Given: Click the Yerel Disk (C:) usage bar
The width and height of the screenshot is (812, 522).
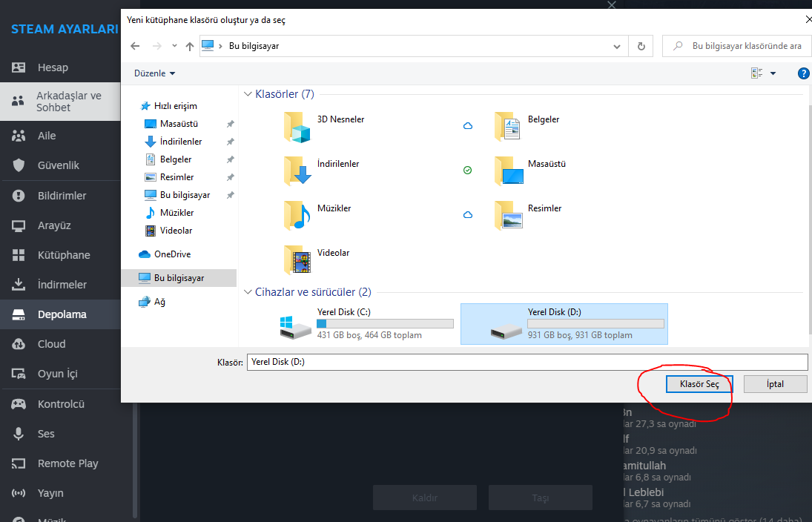Looking at the screenshot, I should pyautogui.click(x=386, y=324).
